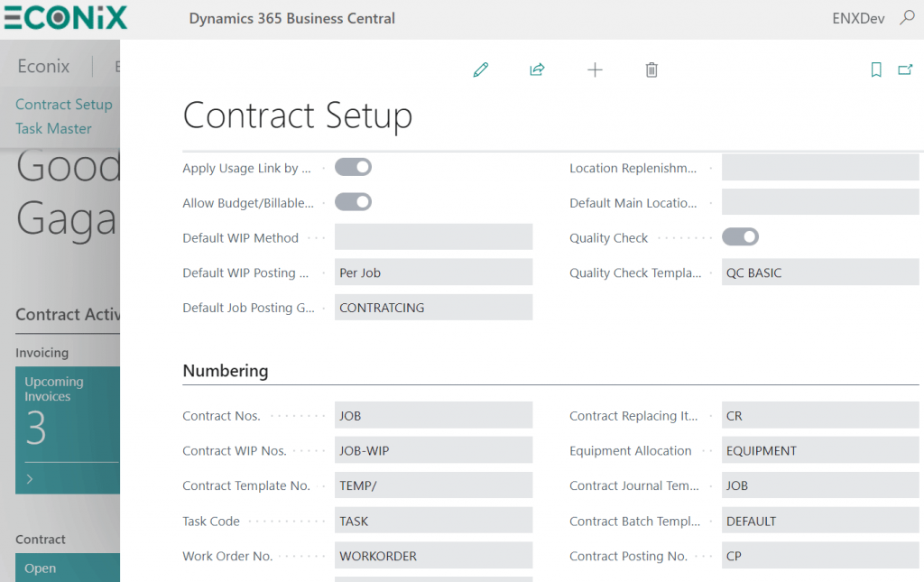Click the Econix logo
Viewport: 924px width, 582px height.
65,18
